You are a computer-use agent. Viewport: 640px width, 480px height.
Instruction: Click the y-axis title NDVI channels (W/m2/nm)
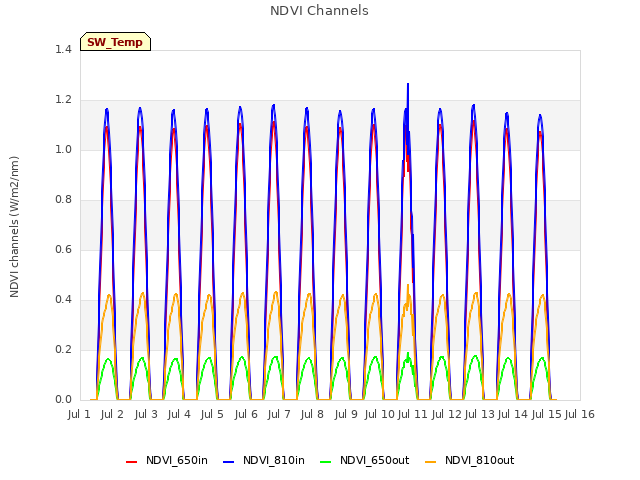tap(14, 227)
